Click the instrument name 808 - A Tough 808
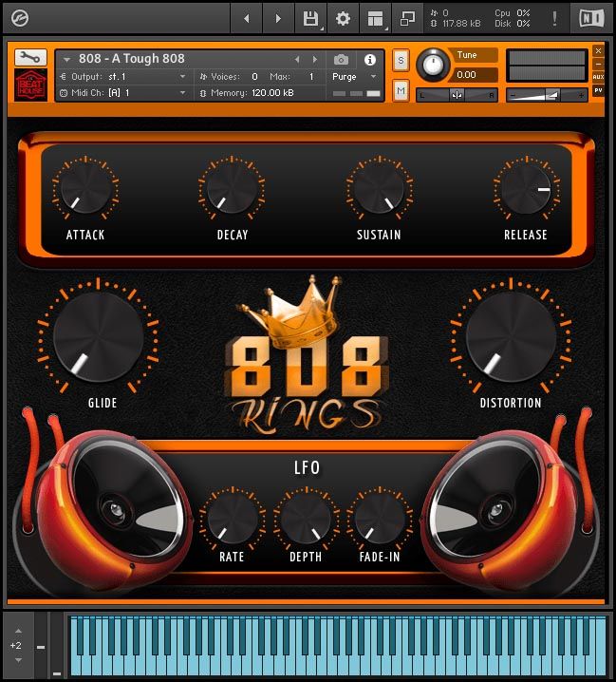The height and width of the screenshot is (682, 616). 133,59
